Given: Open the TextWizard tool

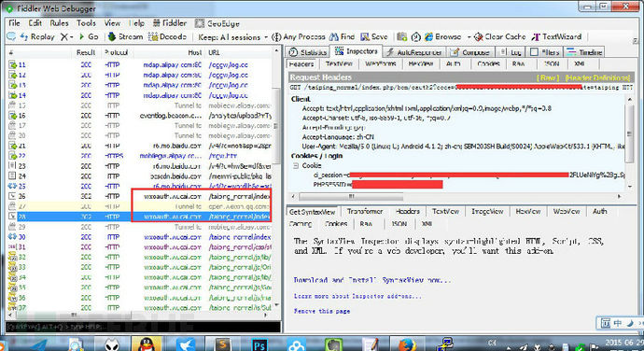Looking at the screenshot, I should coord(556,36).
